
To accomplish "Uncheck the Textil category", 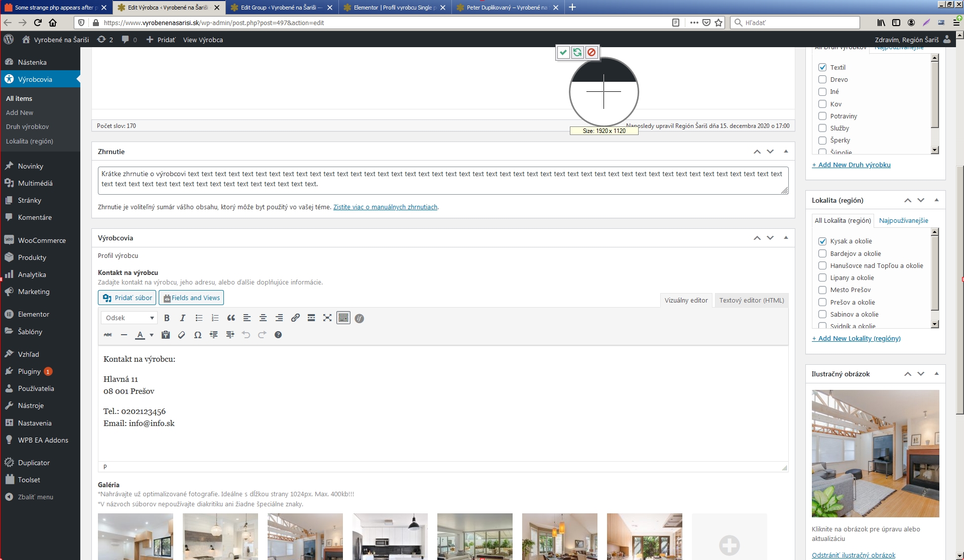I will [x=822, y=67].
